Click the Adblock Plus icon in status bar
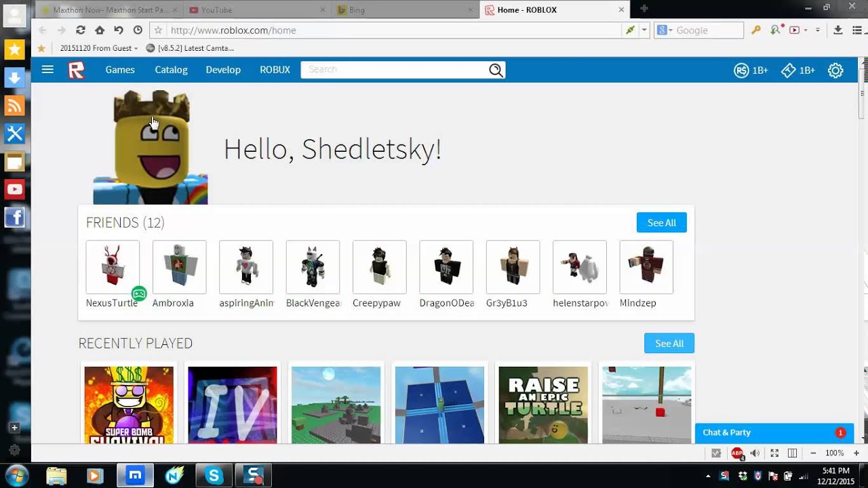Image resolution: width=868 pixels, height=488 pixels. coord(737,453)
